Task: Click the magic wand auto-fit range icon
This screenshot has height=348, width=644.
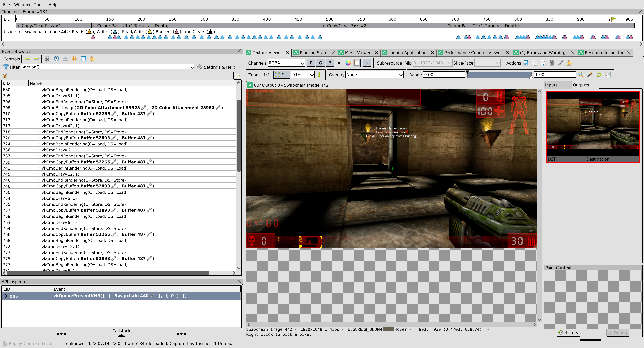Action: point(590,74)
